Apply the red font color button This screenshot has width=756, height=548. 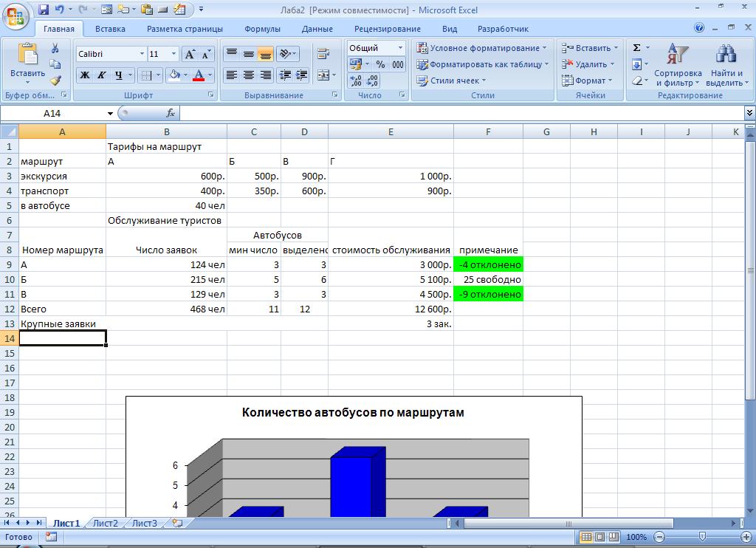(198, 75)
